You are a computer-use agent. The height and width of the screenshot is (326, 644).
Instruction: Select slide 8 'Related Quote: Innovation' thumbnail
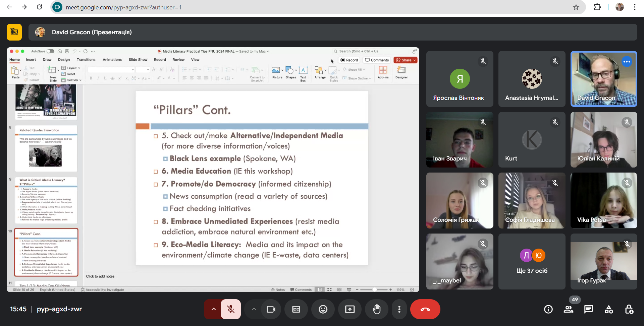point(46,148)
